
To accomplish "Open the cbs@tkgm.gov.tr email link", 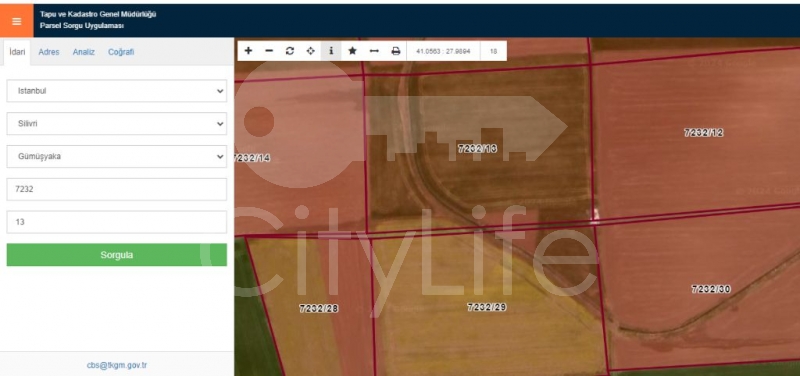I will pos(117,365).
